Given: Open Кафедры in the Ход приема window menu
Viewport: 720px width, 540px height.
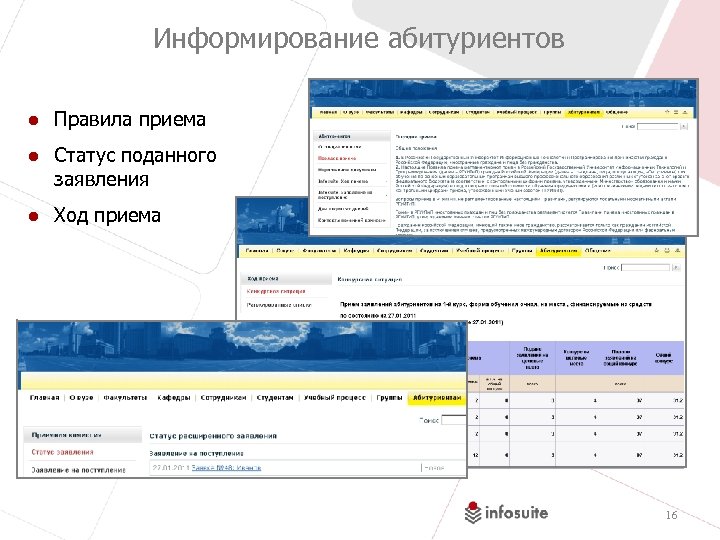Looking at the screenshot, I should pyautogui.click(x=356, y=251).
